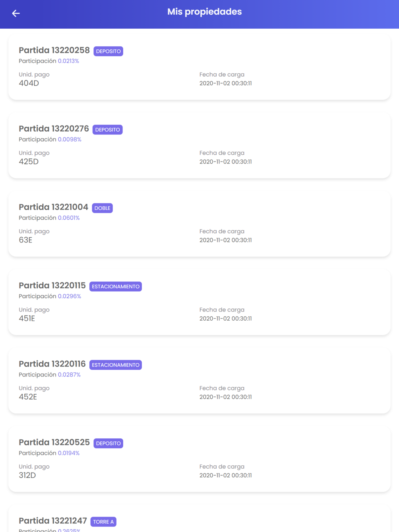The image size is (399, 532).
Task: Select the DEPOSITO badge on Partida 13220258
Action: (x=108, y=51)
